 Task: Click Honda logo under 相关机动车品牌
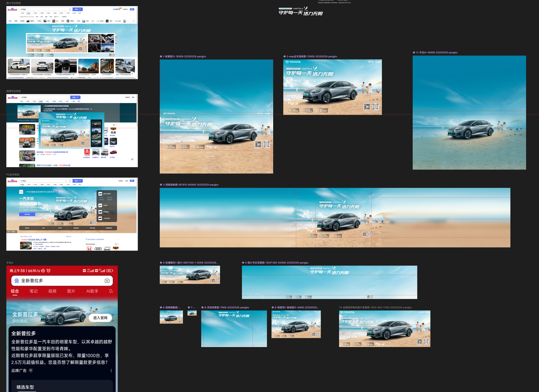(x=89, y=249)
